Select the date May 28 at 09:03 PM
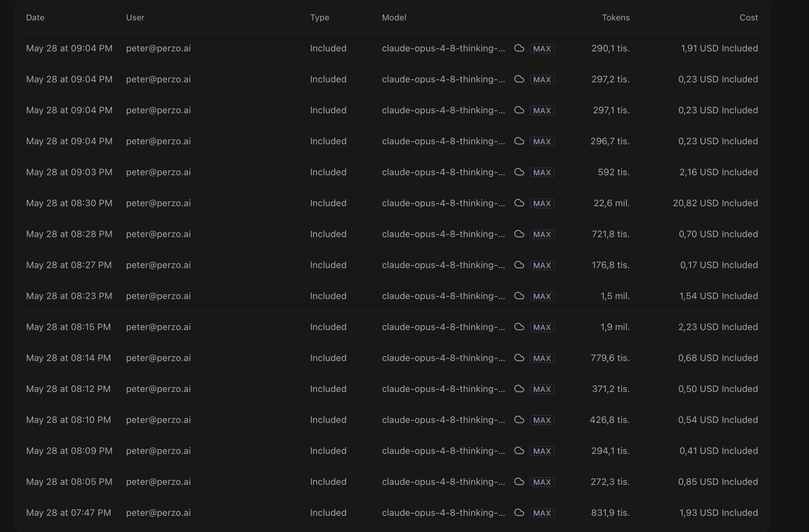This screenshot has height=532, width=809. (x=69, y=172)
